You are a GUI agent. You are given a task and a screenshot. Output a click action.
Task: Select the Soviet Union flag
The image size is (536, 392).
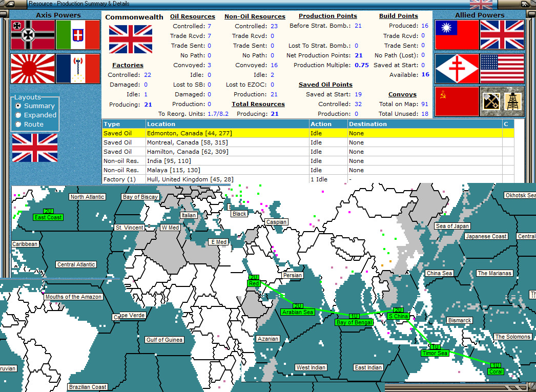(x=457, y=101)
